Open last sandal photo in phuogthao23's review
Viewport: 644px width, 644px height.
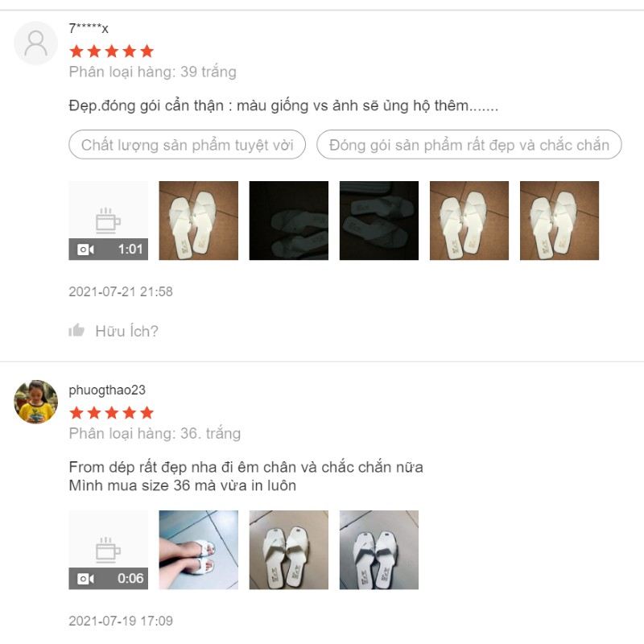[x=379, y=550]
